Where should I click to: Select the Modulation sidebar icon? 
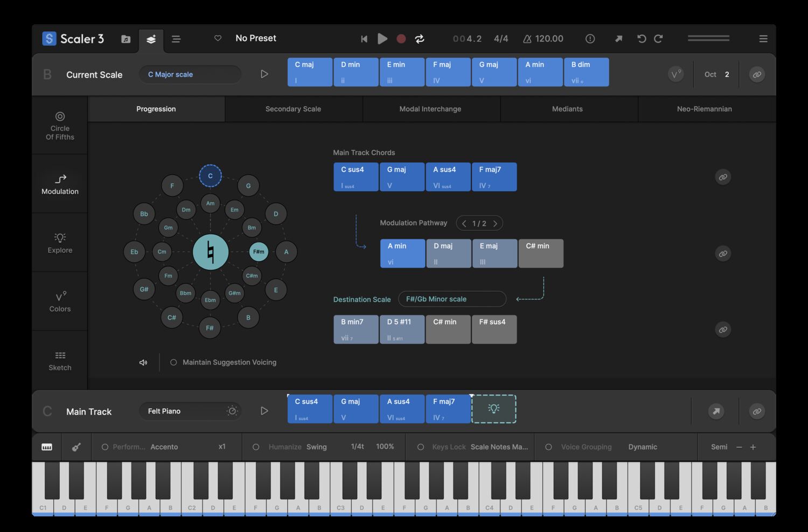(x=59, y=184)
